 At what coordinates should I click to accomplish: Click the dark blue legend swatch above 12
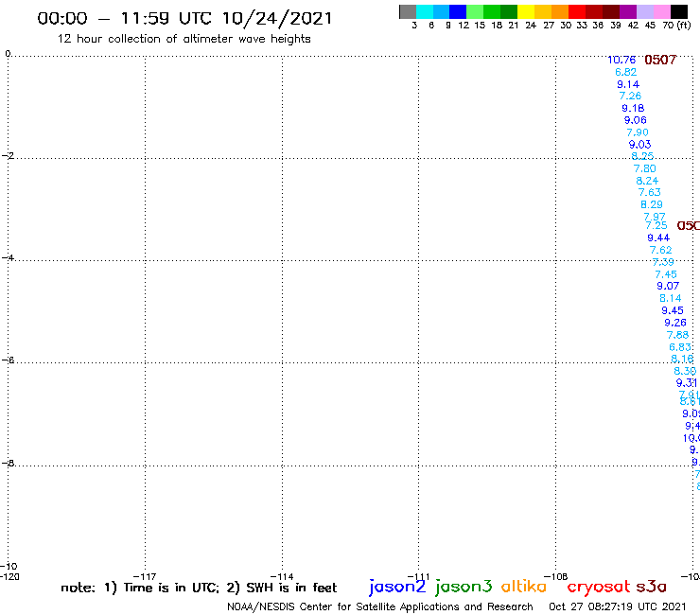click(458, 11)
